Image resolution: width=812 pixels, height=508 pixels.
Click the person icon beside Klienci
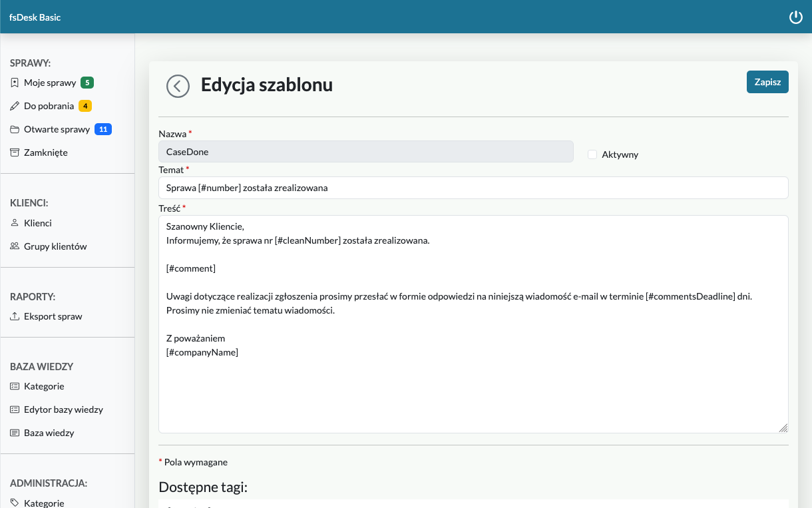pos(15,223)
